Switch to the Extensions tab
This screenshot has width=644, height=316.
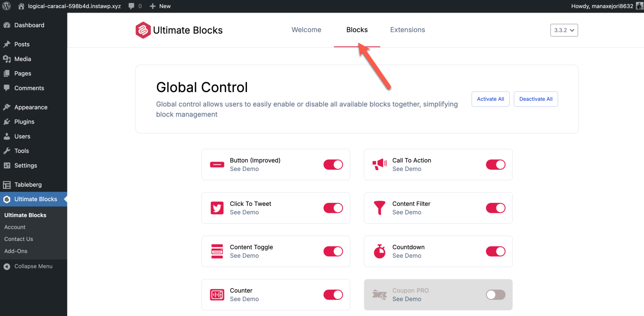[407, 30]
